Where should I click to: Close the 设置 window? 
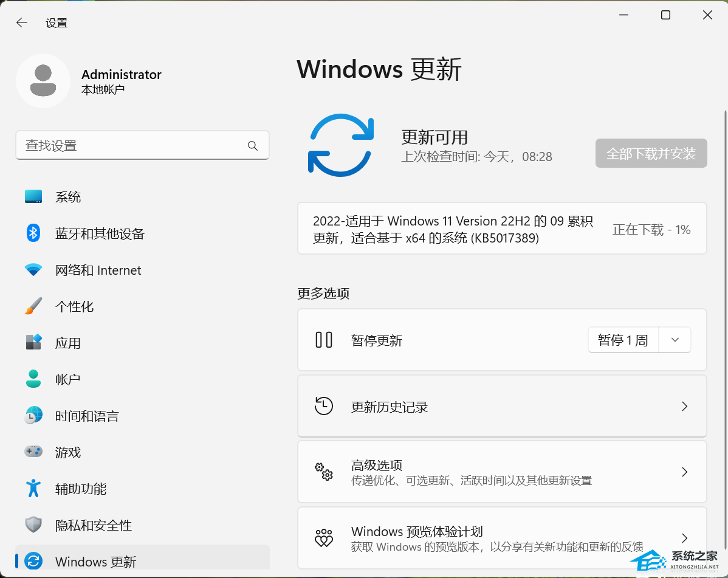tap(707, 15)
